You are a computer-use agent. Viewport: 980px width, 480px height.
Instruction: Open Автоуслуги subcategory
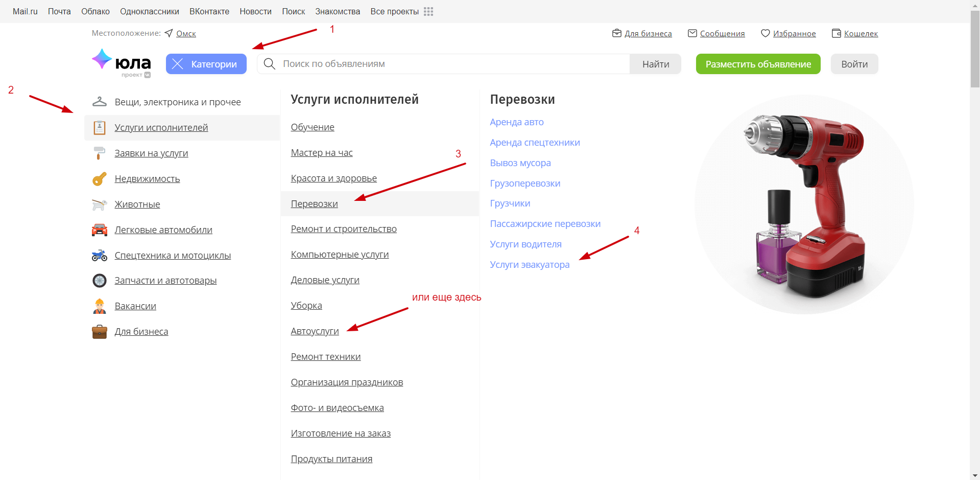[315, 331]
